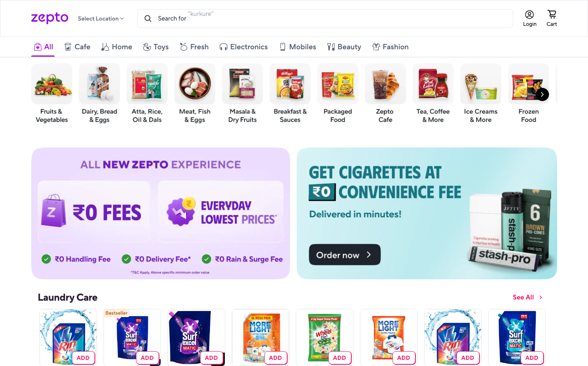The width and height of the screenshot is (588, 366).
Task: Add Bestseller Surf Excel product to cart
Action: [x=147, y=358]
